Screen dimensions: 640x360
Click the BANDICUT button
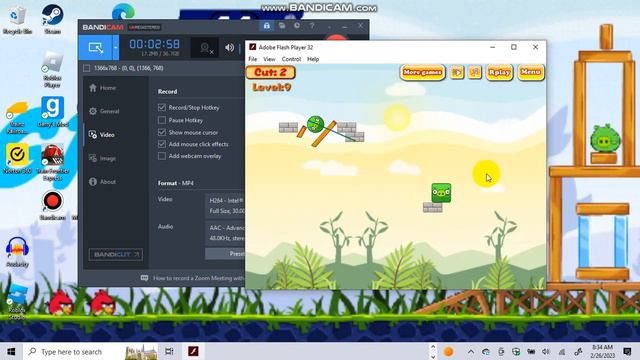116,254
